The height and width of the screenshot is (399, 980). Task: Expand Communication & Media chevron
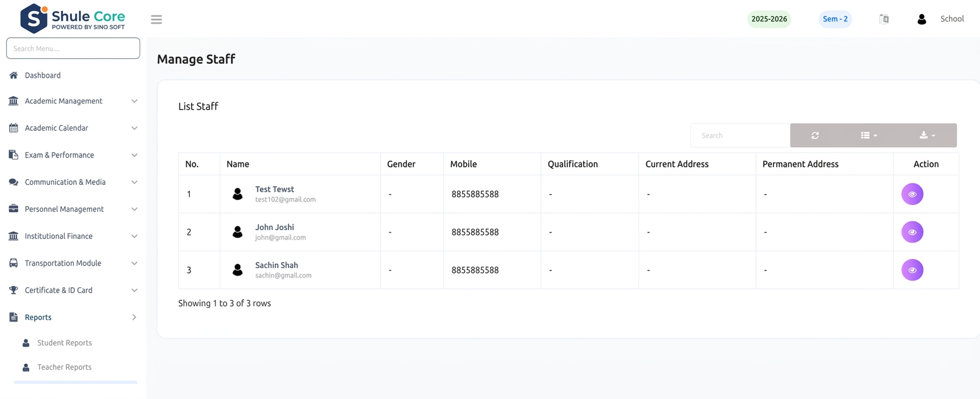pyautogui.click(x=135, y=182)
